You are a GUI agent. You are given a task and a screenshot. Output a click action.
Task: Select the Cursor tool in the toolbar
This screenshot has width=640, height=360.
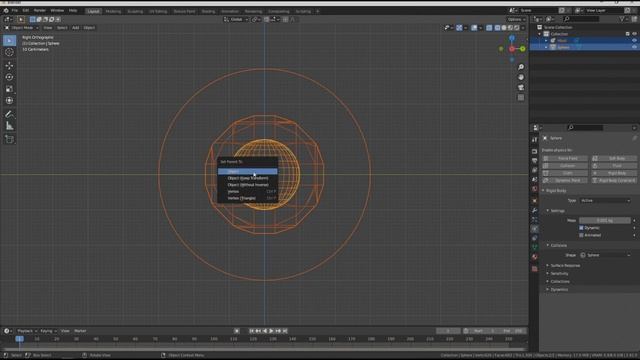click(x=9, y=52)
